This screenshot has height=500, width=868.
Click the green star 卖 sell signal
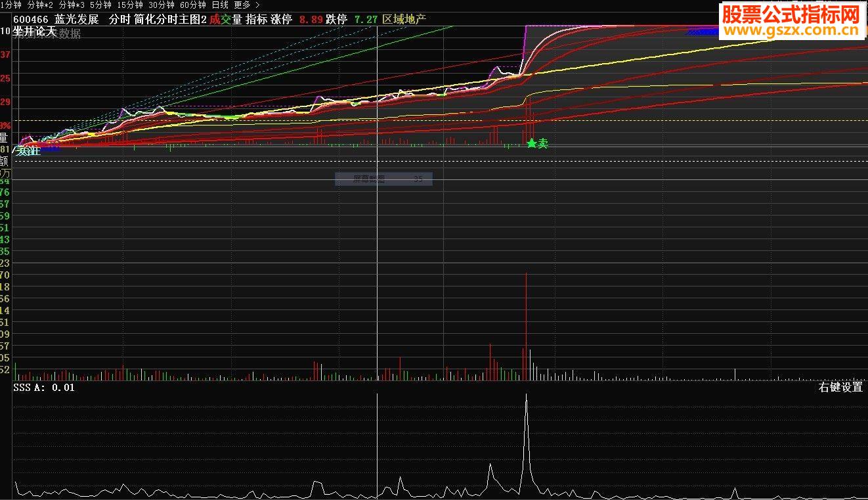[x=537, y=143]
